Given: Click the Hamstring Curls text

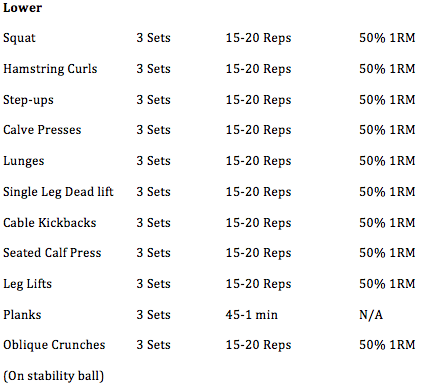Looking at the screenshot, I should pyautogui.click(x=50, y=69).
